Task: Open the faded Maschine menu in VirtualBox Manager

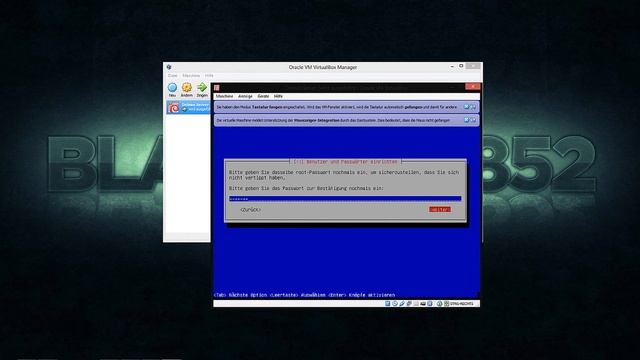Action: click(x=191, y=76)
